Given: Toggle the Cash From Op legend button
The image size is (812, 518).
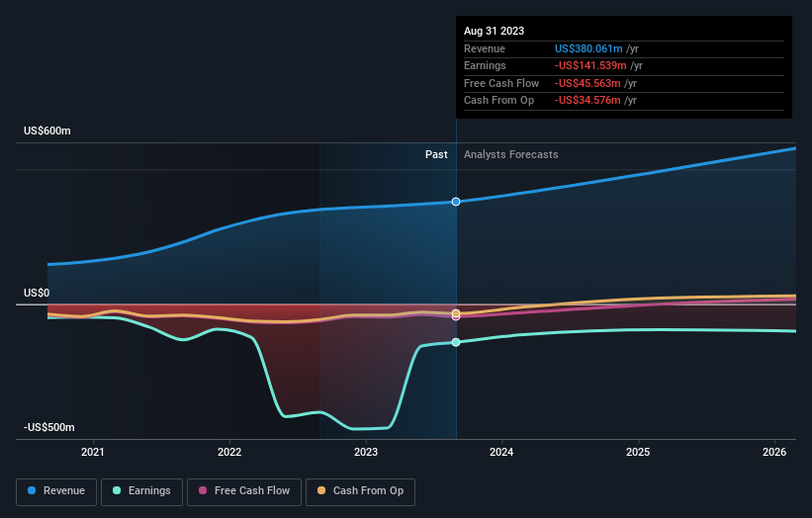Looking at the screenshot, I should [360, 491].
